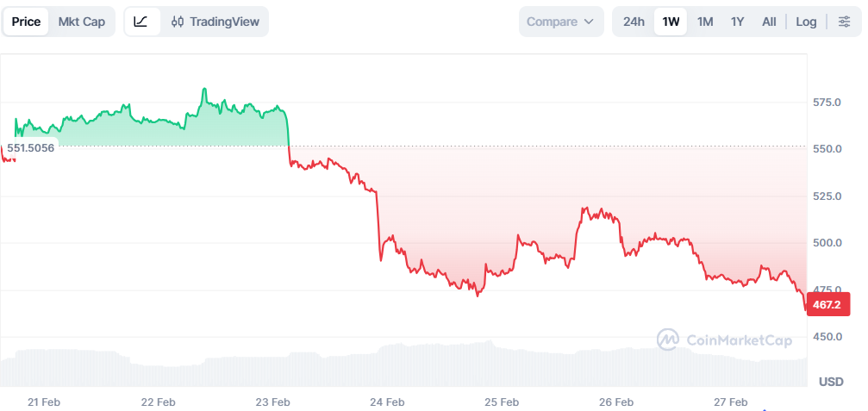
Task: Switch to TradingView candlestick chart
Action: (215, 22)
